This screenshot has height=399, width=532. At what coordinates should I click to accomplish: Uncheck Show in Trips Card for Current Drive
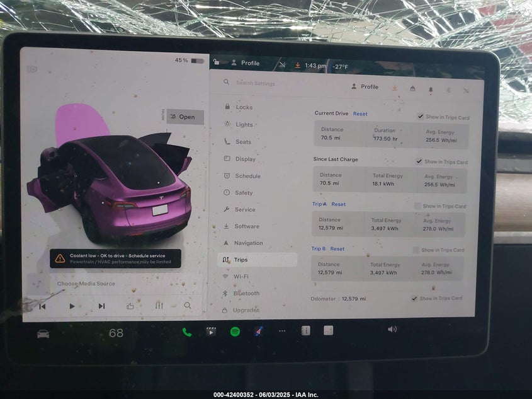pyautogui.click(x=421, y=117)
